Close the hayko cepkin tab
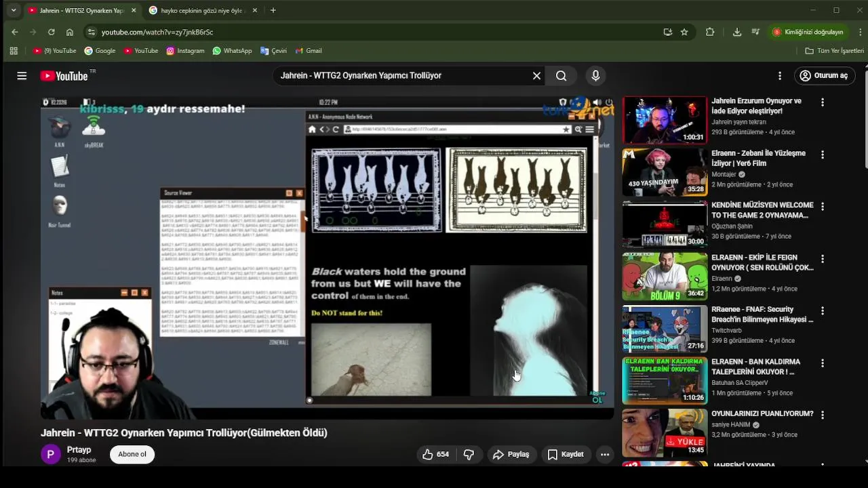The width and height of the screenshot is (868, 488). tap(255, 10)
